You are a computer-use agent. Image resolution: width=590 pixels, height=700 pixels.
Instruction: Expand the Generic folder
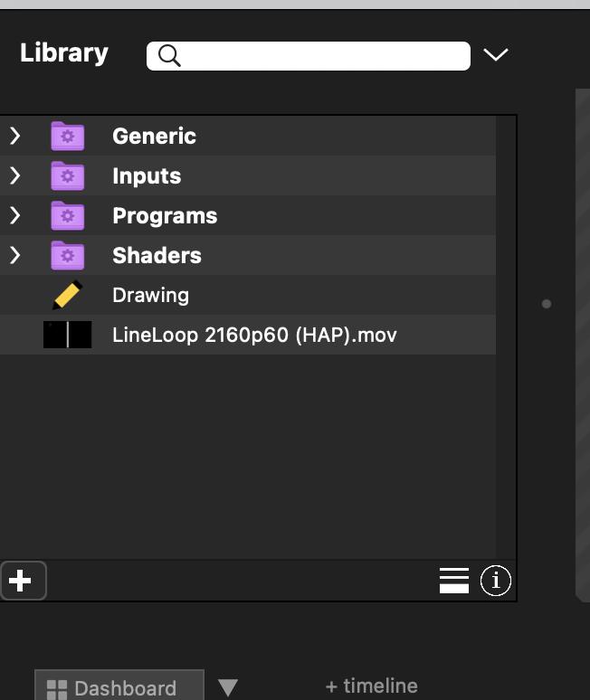(x=15, y=136)
